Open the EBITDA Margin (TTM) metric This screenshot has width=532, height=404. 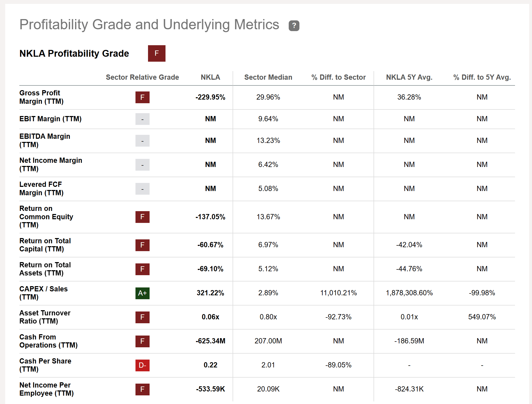45,141
